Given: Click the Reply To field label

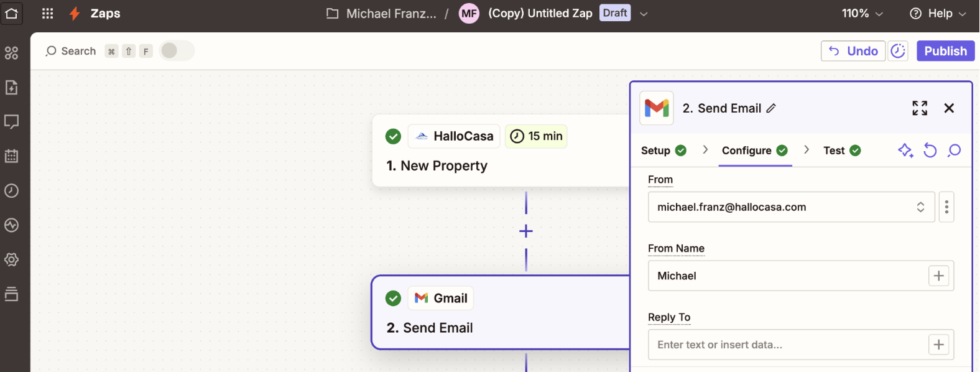Looking at the screenshot, I should [x=669, y=317].
